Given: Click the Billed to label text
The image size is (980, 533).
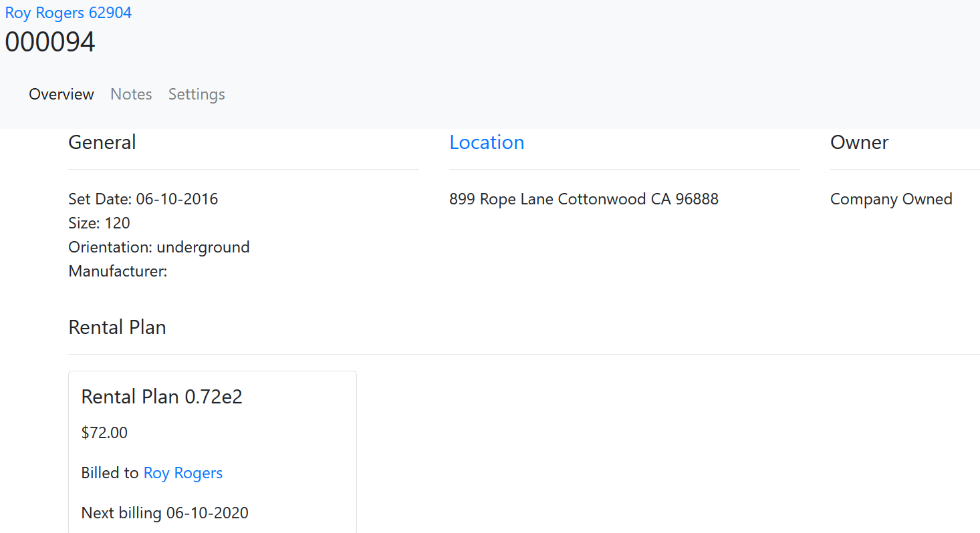Looking at the screenshot, I should coord(110,473).
